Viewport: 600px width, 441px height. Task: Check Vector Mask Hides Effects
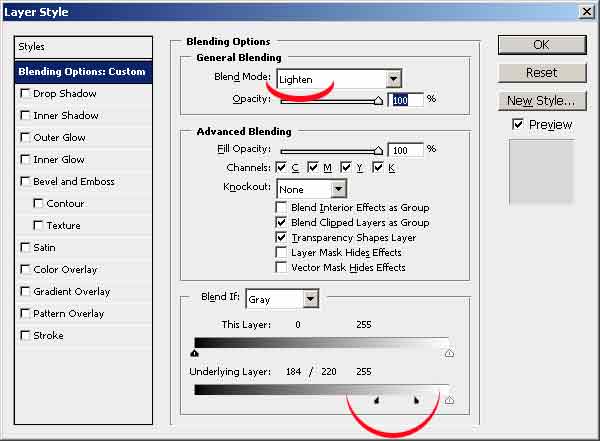coord(281,267)
